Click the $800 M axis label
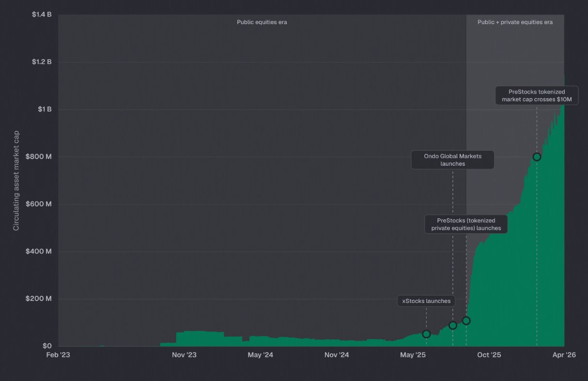 [x=39, y=157]
